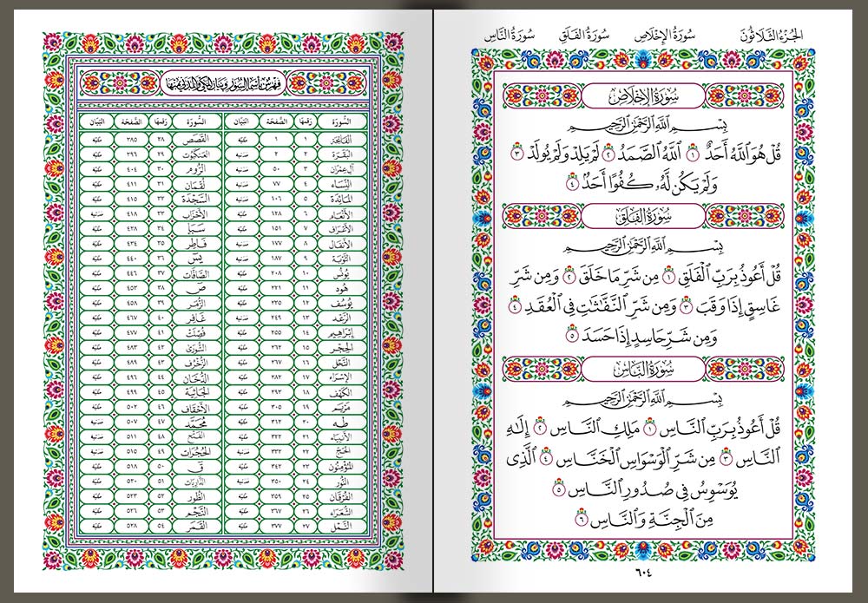Click index entry آل عمران

[342, 169]
